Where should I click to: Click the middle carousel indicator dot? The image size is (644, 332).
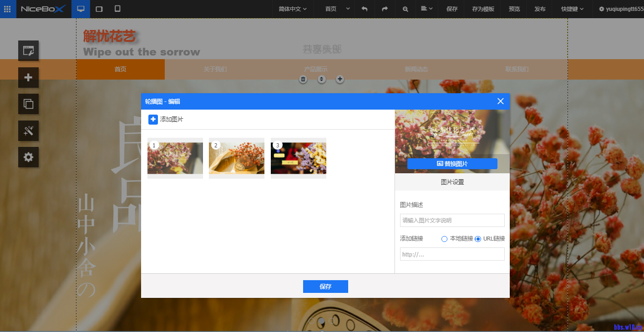click(321, 321)
